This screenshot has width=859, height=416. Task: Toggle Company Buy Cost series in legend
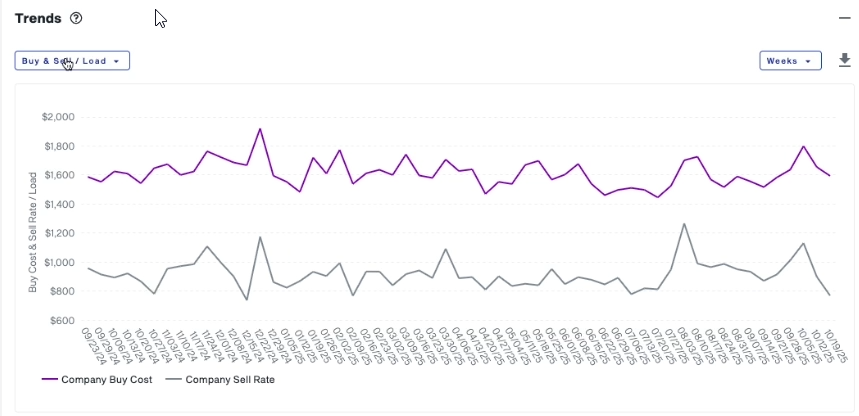click(x=106, y=380)
